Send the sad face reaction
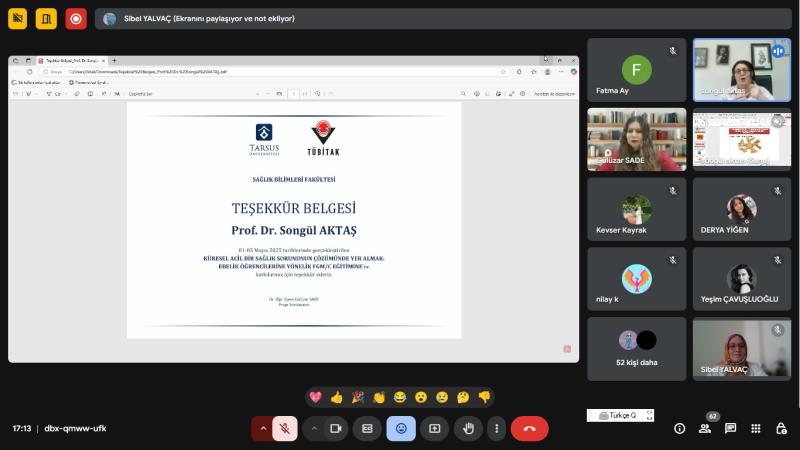This screenshot has width=800, height=450. click(x=442, y=397)
